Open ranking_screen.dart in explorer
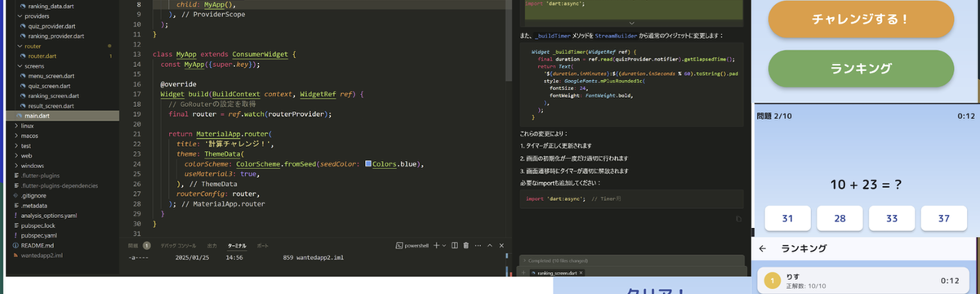The image size is (980, 294). tap(52, 96)
